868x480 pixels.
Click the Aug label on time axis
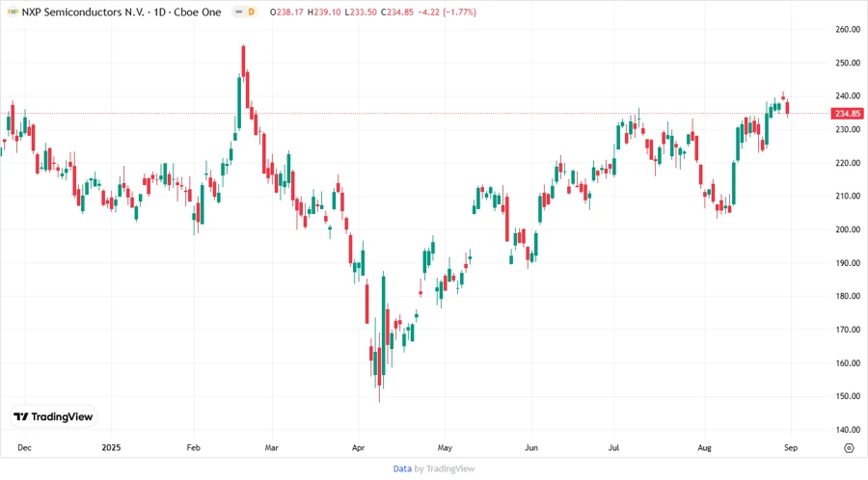pyautogui.click(x=704, y=448)
